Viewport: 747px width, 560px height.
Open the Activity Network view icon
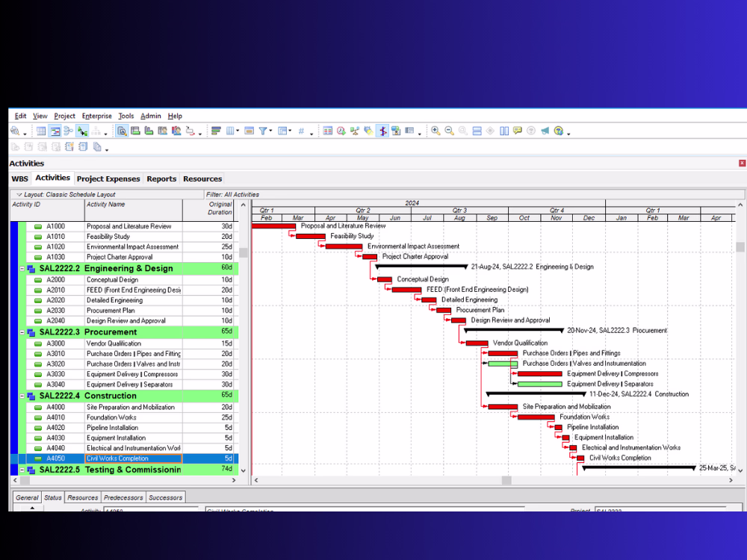tap(68, 131)
